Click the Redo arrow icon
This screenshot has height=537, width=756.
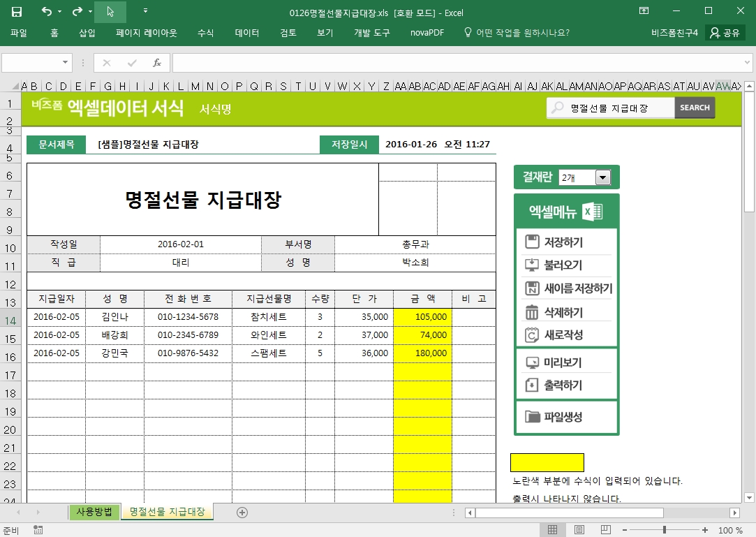click(77, 12)
